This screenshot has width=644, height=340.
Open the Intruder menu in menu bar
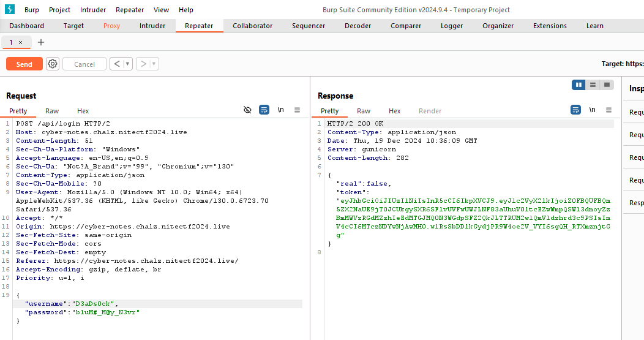[93, 10]
